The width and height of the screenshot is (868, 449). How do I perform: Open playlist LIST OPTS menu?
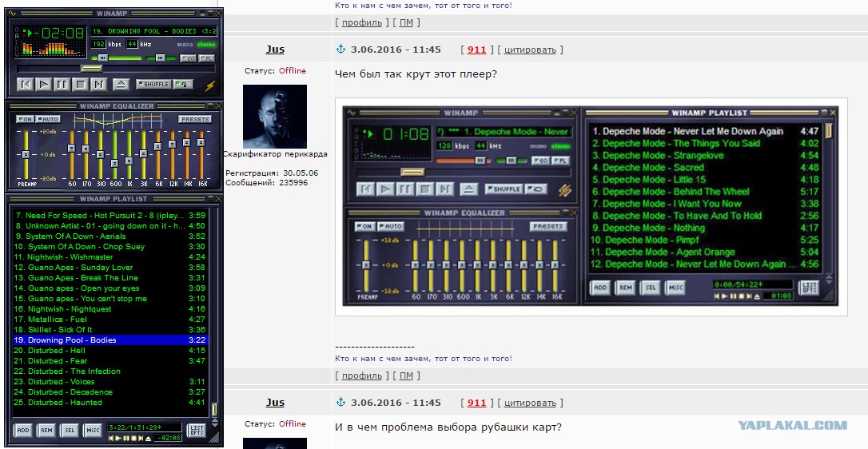(197, 430)
